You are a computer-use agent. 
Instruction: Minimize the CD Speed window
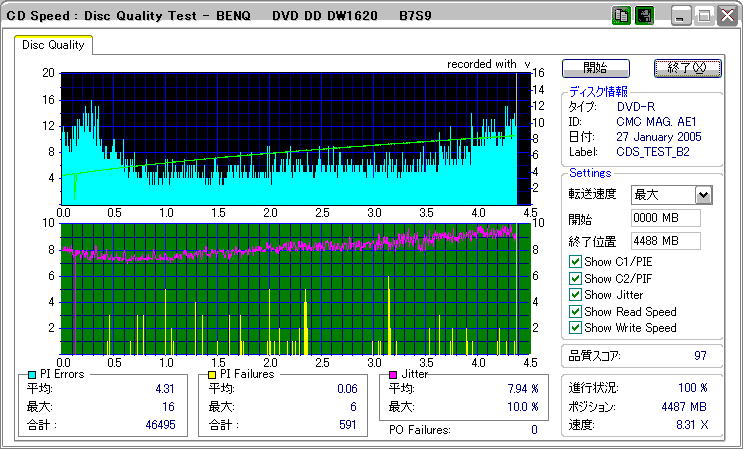(680, 17)
